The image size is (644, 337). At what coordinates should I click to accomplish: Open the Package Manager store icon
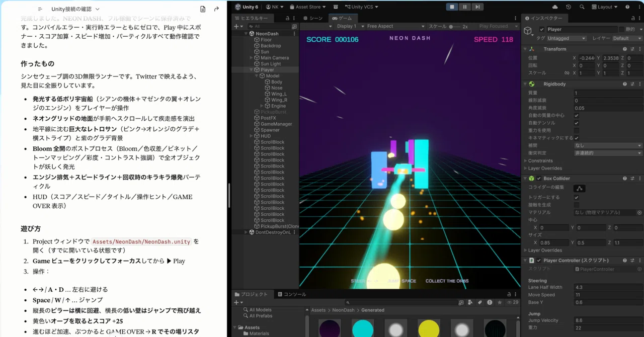pyautogui.click(x=336, y=7)
